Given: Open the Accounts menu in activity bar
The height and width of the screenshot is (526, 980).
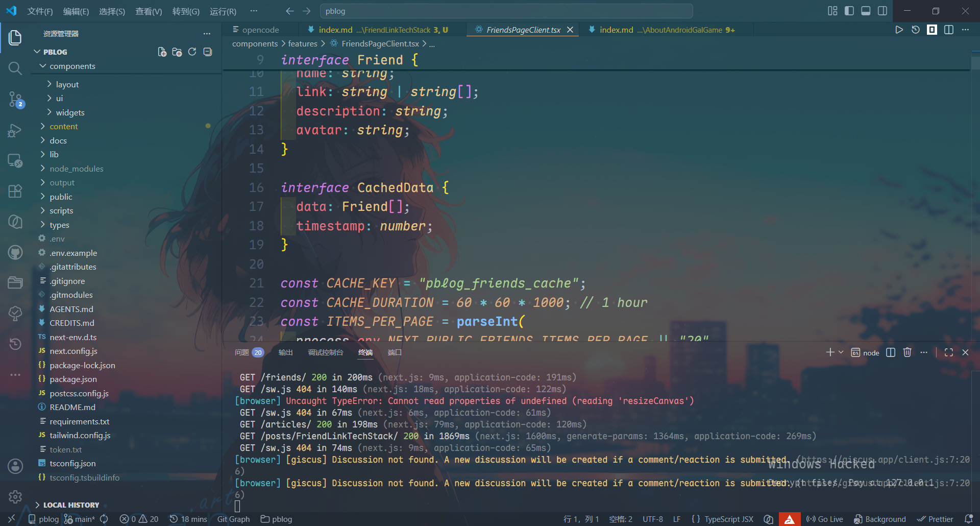Looking at the screenshot, I should [x=15, y=466].
